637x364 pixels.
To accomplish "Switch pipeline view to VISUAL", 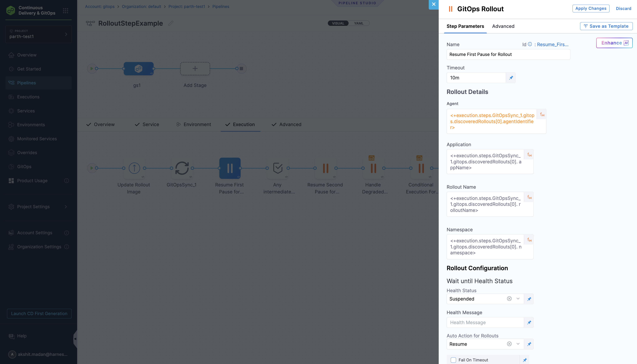I will click(338, 23).
